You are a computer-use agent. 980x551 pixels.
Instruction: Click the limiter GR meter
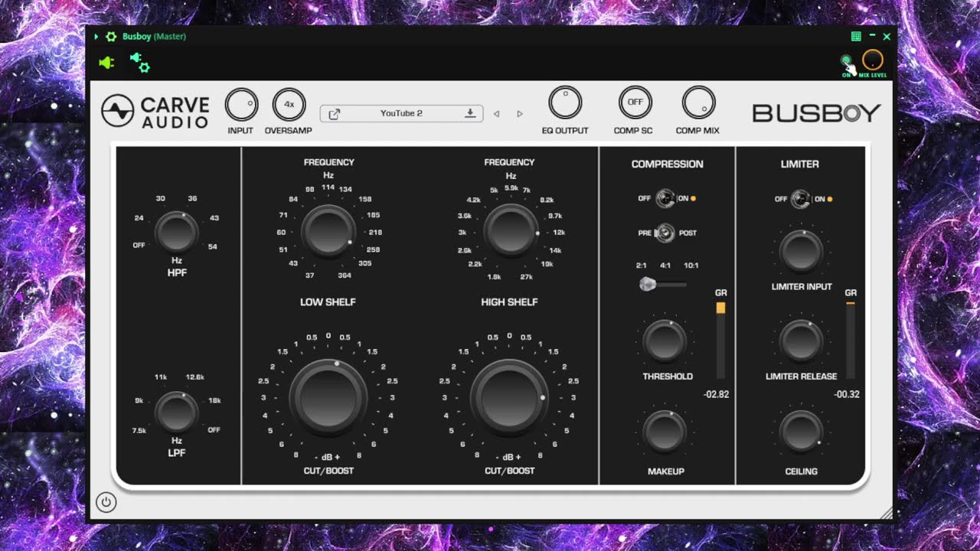click(x=851, y=340)
